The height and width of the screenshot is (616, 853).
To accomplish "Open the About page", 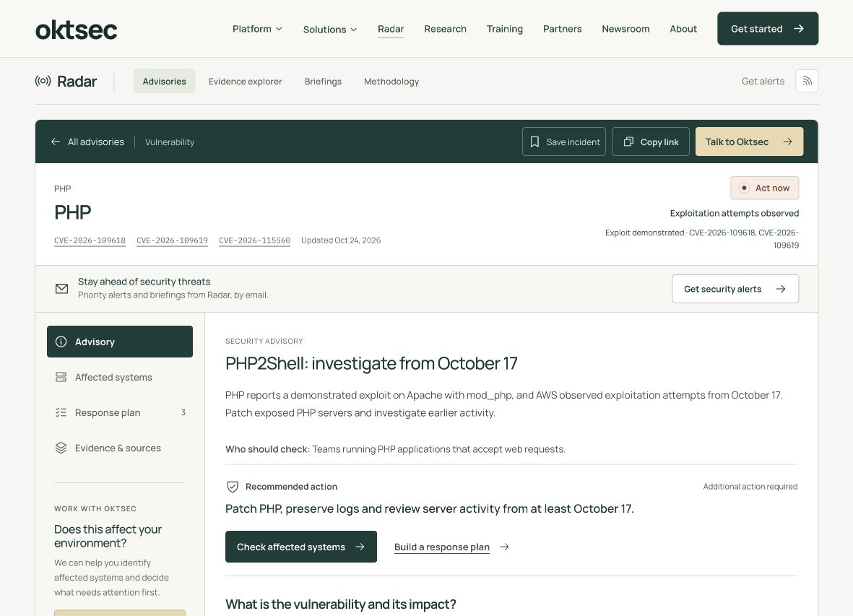I will click(x=683, y=29).
